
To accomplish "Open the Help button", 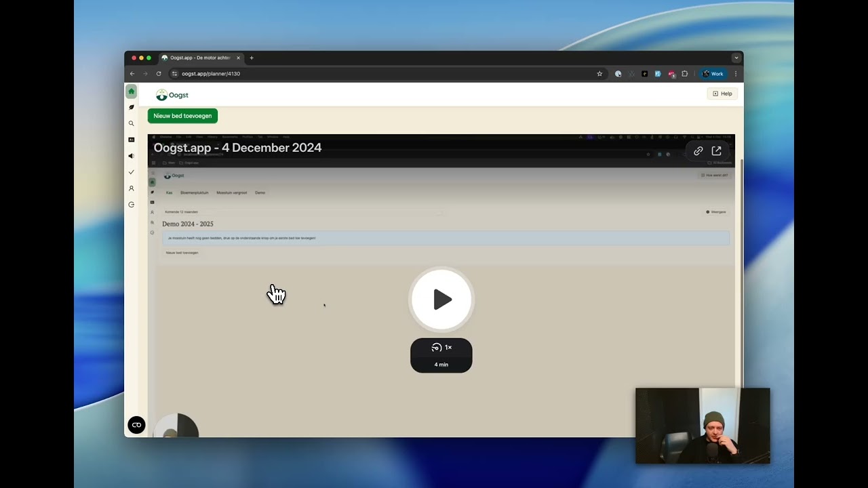I will click(x=722, y=94).
